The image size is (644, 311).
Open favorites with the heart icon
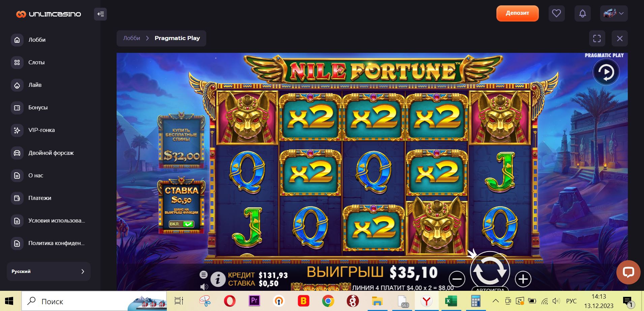pos(556,13)
